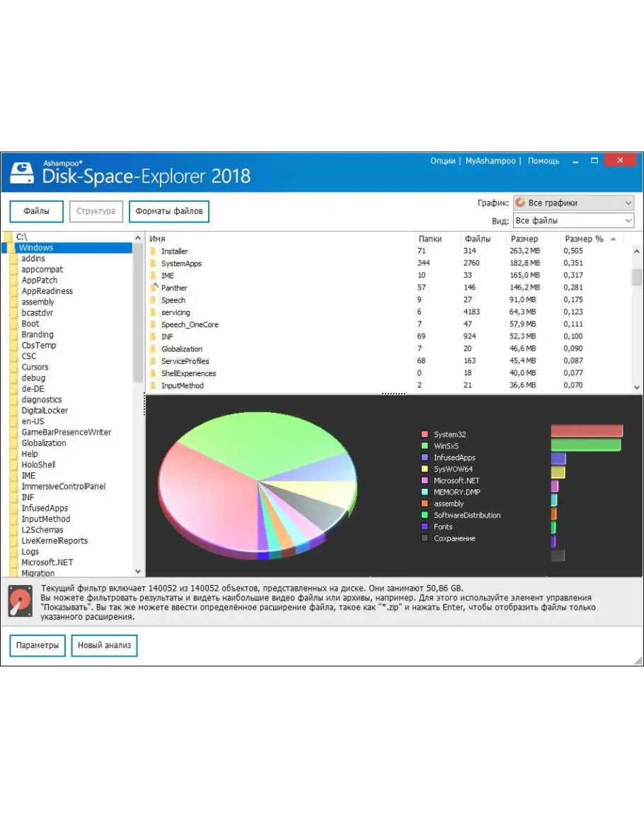Image resolution: width=644 pixels, height=818 pixels.
Task: Switch to the Файлы tab
Action: coord(36,211)
